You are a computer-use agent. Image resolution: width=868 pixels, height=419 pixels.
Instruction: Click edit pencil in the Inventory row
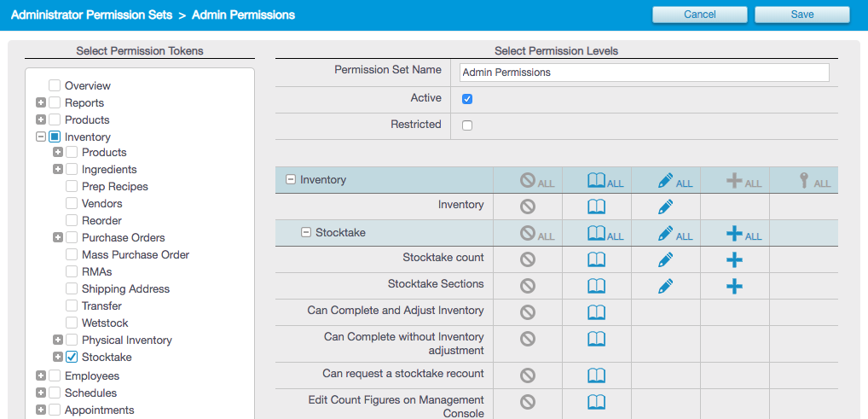tap(666, 207)
